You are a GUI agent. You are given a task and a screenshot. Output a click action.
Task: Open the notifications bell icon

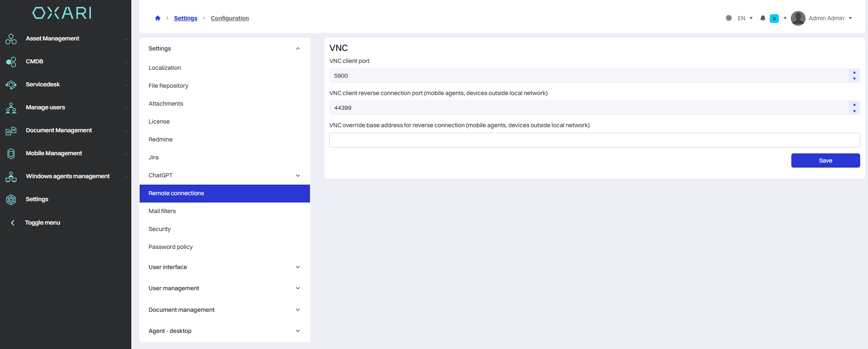[763, 18]
